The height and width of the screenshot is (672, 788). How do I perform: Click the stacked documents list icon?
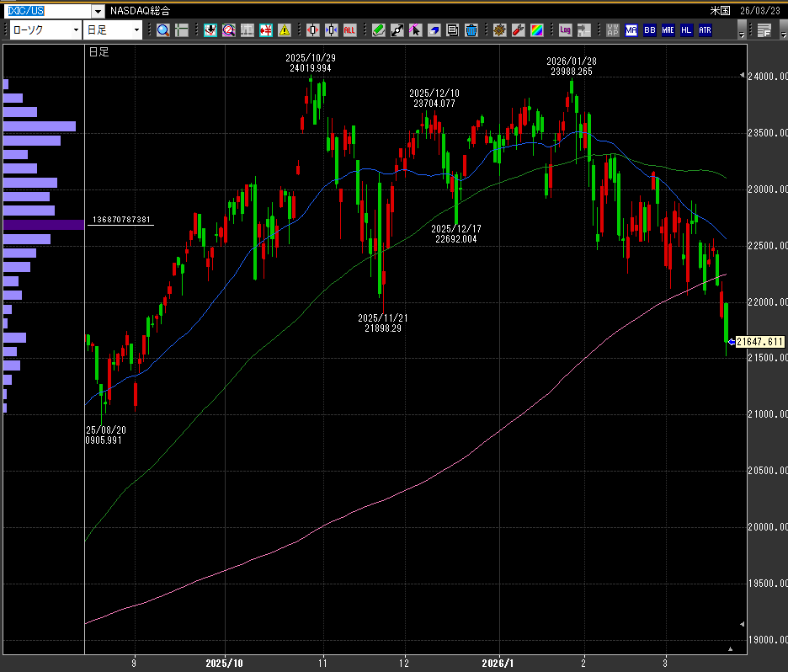point(452,30)
